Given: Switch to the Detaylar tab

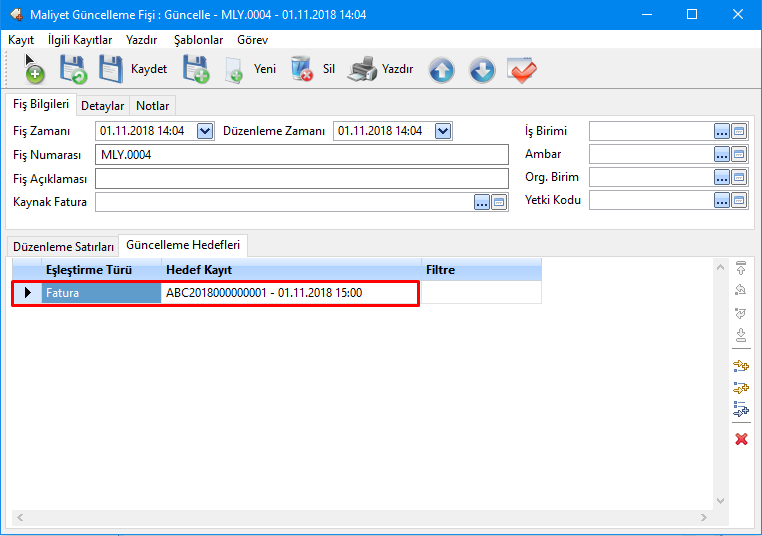Looking at the screenshot, I should coord(102,105).
